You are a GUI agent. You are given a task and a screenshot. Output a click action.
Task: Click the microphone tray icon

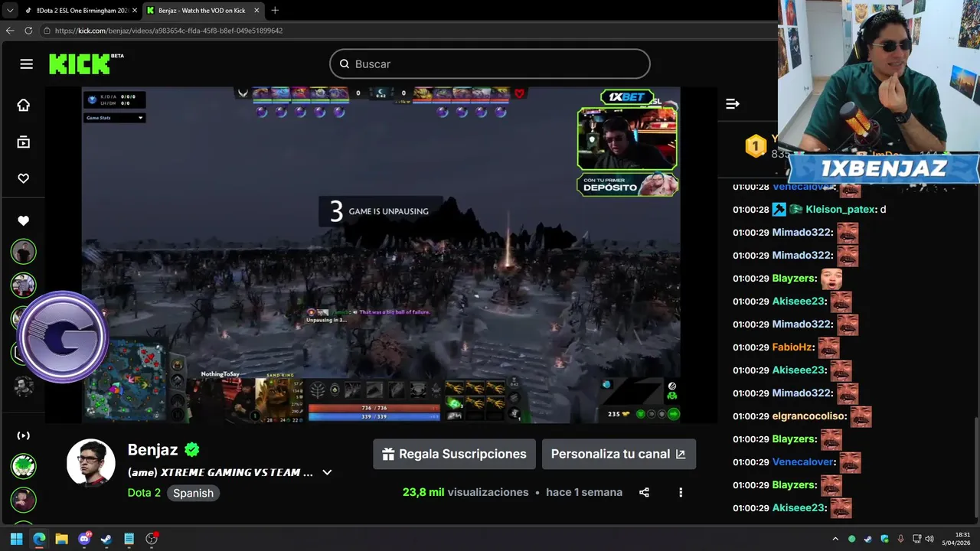[900, 539]
